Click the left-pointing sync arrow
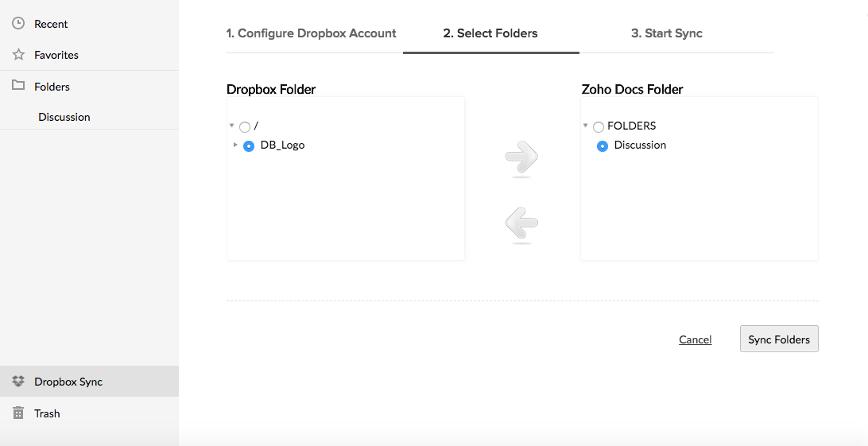Viewport: 868px width, 446px height. (521, 223)
